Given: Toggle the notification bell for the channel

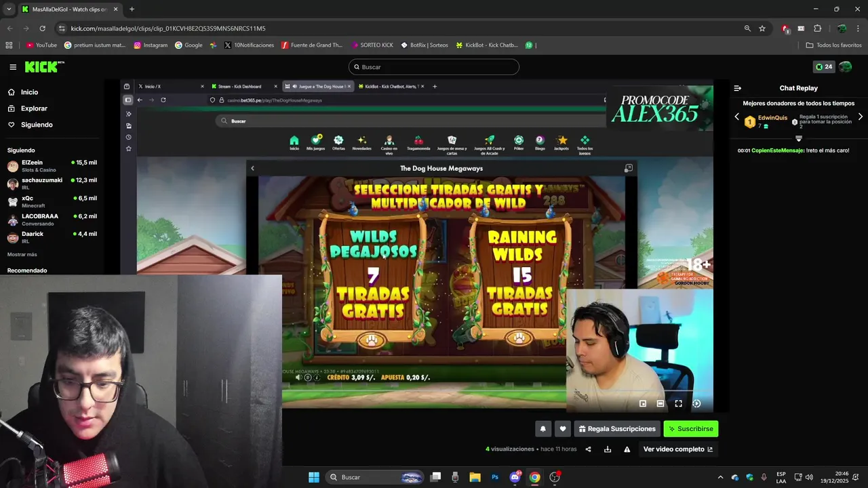Looking at the screenshot, I should coord(542,429).
